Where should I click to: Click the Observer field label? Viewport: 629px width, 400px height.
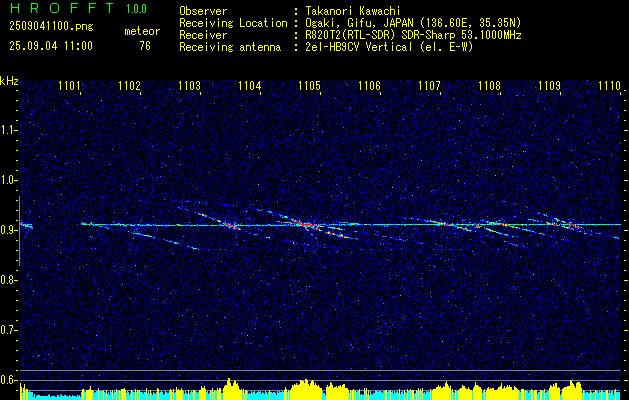point(203,11)
